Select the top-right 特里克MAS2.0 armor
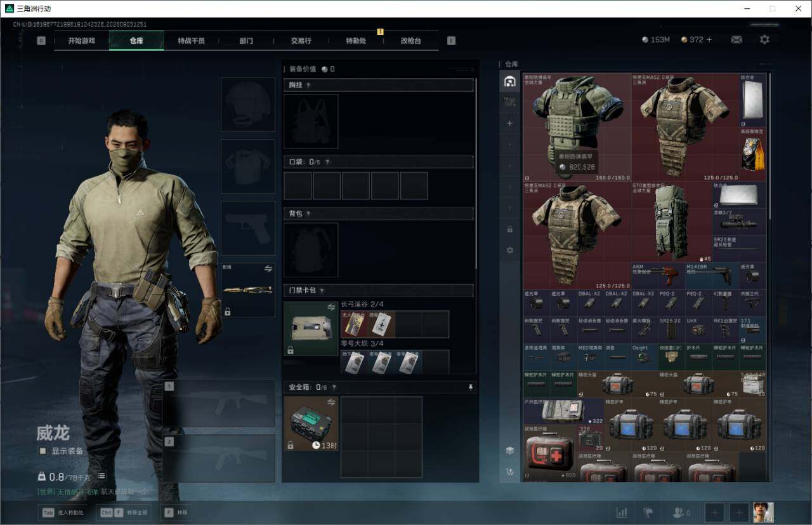The height and width of the screenshot is (525, 812). click(686, 127)
